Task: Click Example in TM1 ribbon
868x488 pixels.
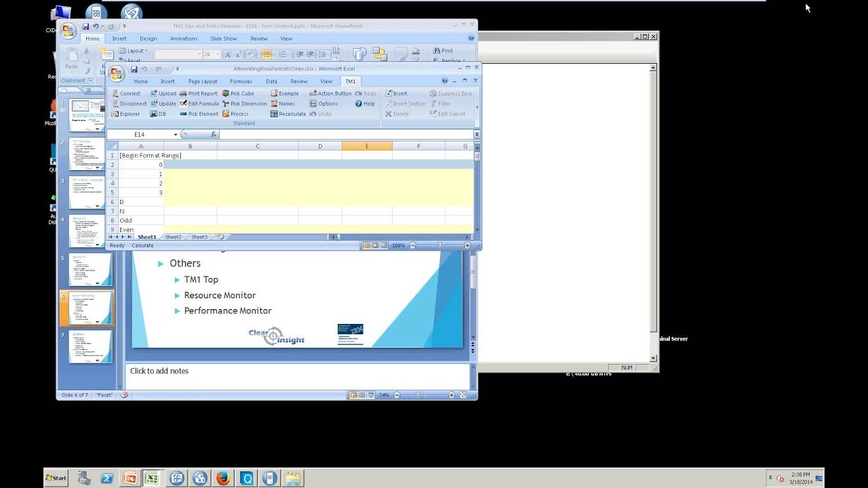Action: click(284, 94)
